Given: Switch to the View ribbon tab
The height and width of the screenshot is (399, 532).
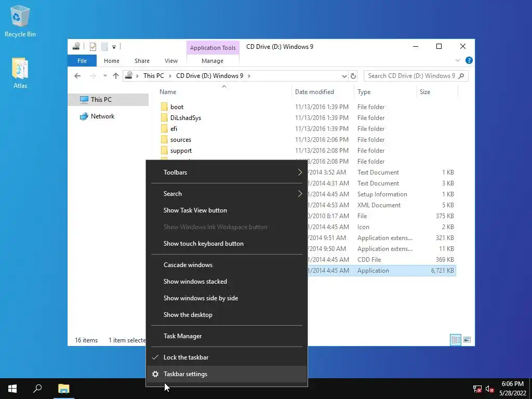Looking at the screenshot, I should tap(171, 61).
